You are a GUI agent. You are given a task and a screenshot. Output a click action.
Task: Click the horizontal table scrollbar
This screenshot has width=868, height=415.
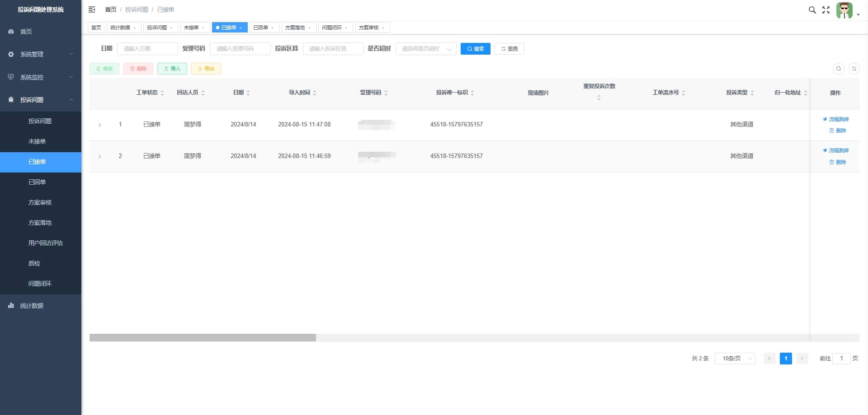[203, 338]
